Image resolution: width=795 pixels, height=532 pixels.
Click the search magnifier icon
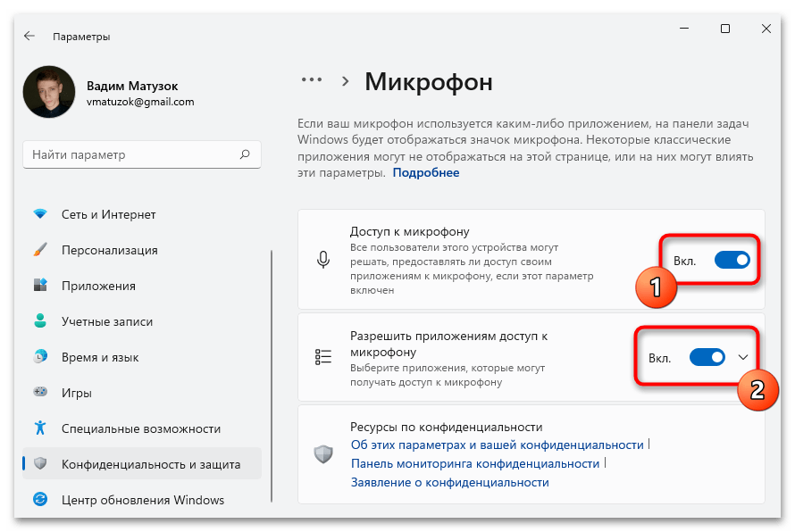pyautogui.click(x=245, y=154)
